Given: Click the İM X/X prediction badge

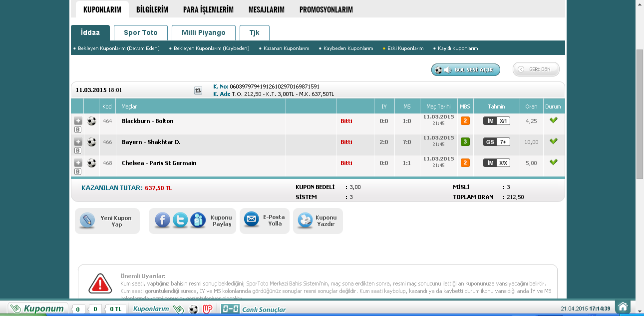Looking at the screenshot, I should (x=497, y=163).
